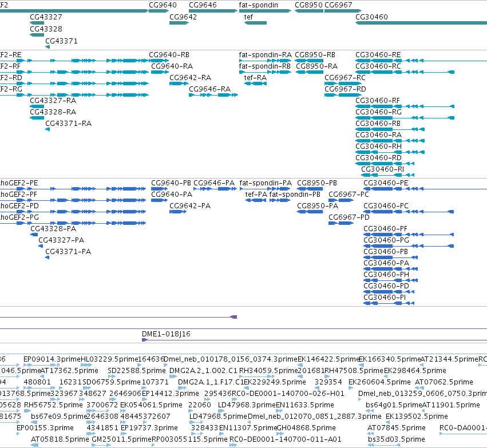Select transcript CG8950-RB

[315, 55]
